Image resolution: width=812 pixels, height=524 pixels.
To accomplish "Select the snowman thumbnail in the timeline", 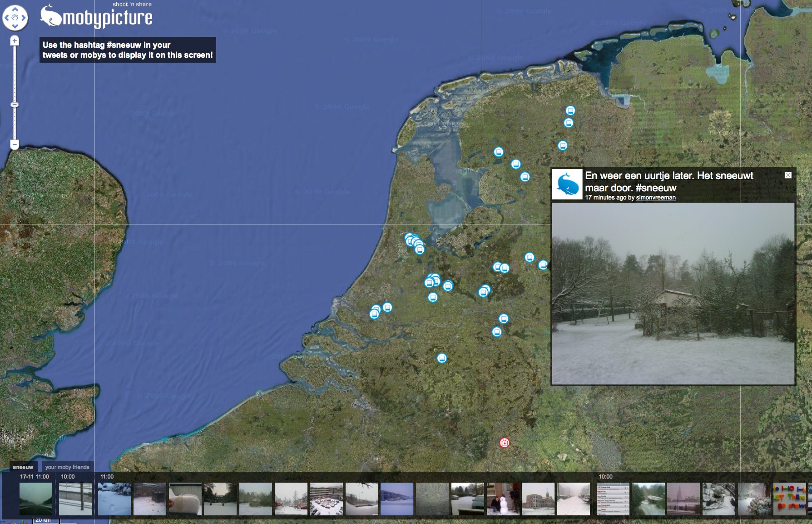I will (x=503, y=499).
